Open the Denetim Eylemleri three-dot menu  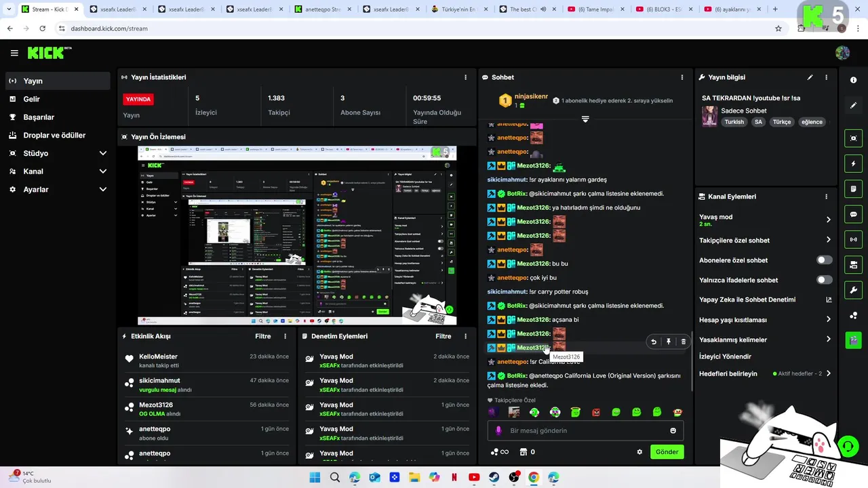point(465,336)
